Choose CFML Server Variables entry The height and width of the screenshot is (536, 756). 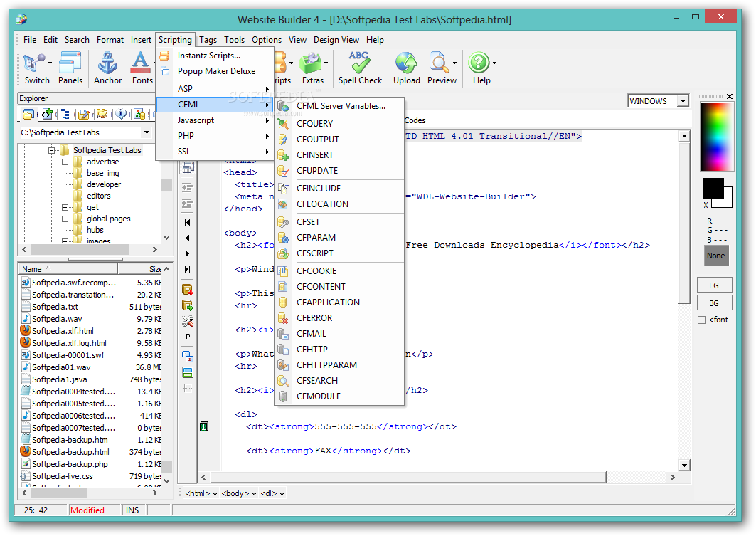click(339, 106)
